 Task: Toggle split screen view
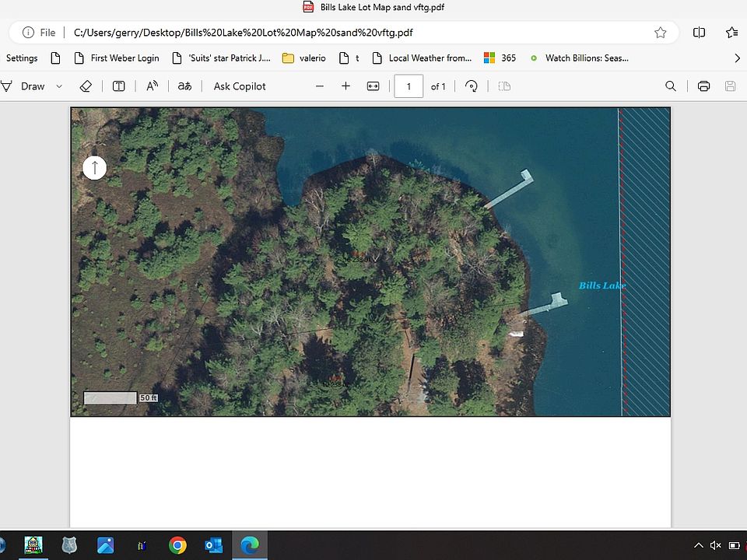pyautogui.click(x=699, y=33)
